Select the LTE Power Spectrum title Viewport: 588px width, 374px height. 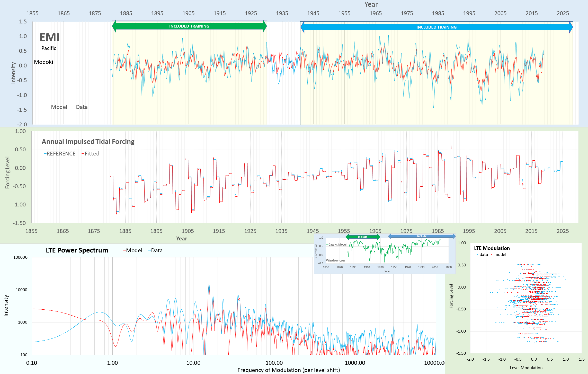point(77,250)
